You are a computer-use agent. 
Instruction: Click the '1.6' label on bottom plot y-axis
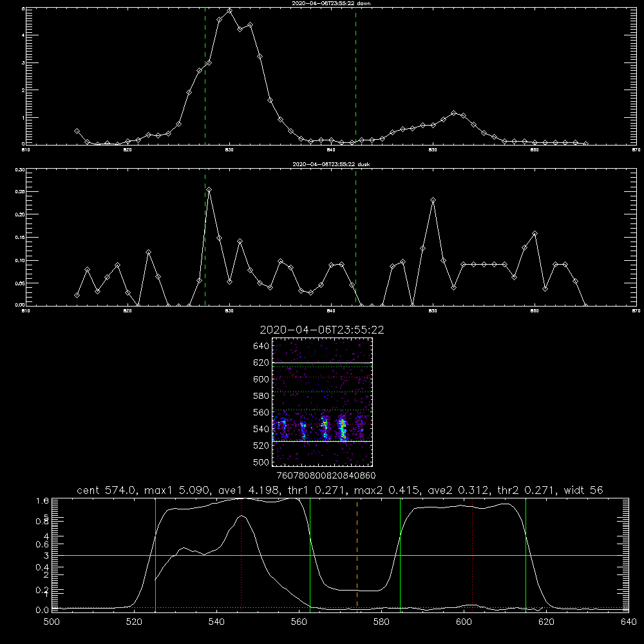[43, 500]
